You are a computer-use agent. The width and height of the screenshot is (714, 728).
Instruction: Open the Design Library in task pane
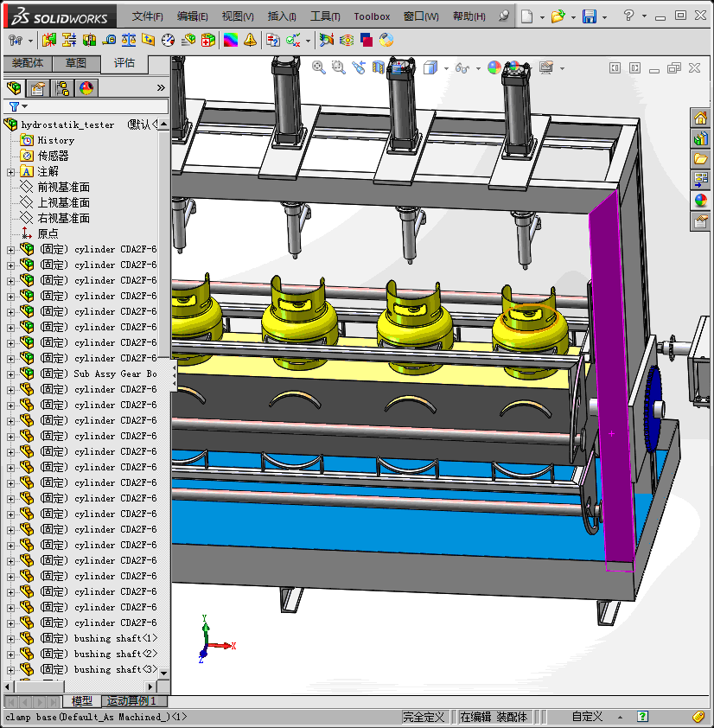tap(700, 138)
